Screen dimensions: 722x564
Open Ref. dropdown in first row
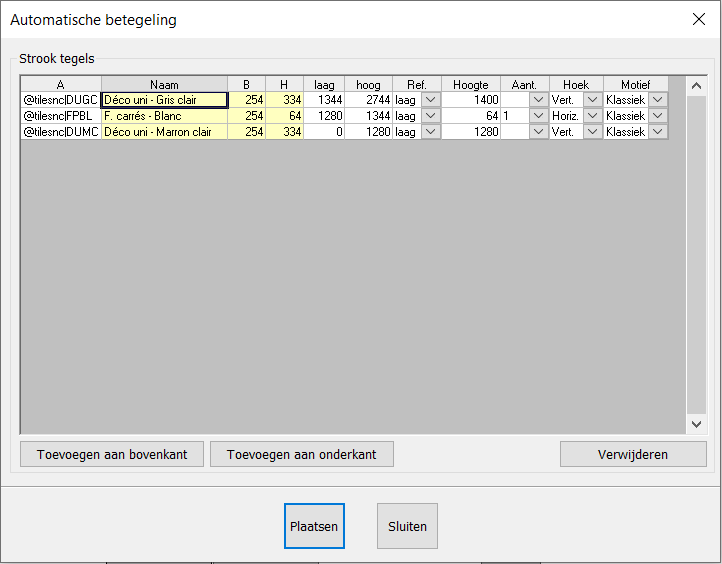tap(431, 100)
